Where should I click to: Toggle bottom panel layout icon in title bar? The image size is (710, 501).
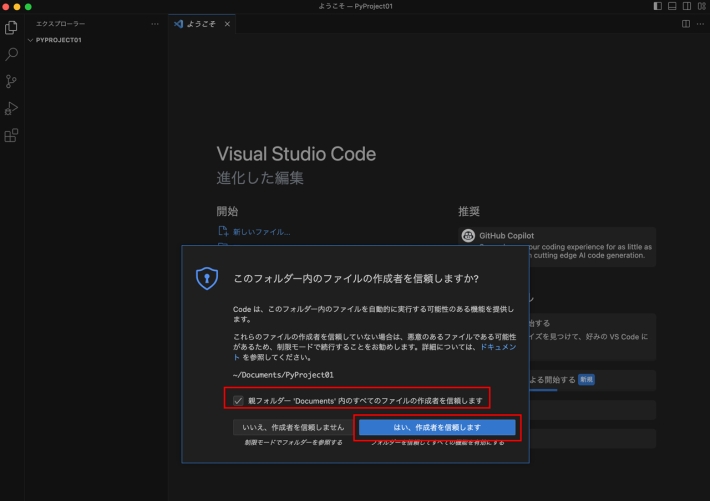672,6
